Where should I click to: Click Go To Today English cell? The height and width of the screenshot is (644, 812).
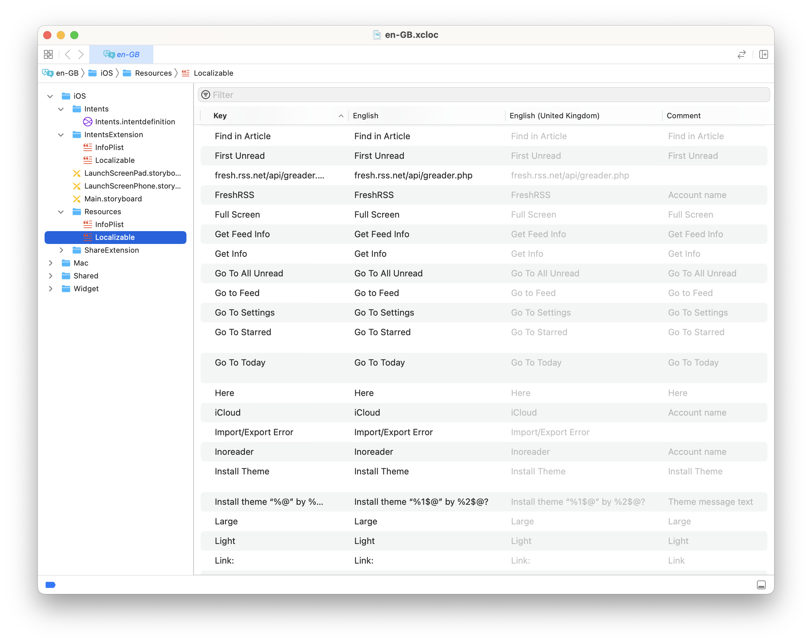coord(379,363)
